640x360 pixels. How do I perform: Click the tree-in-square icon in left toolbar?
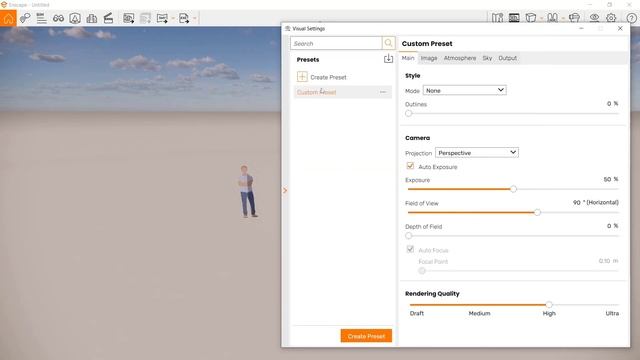click(x=75, y=18)
